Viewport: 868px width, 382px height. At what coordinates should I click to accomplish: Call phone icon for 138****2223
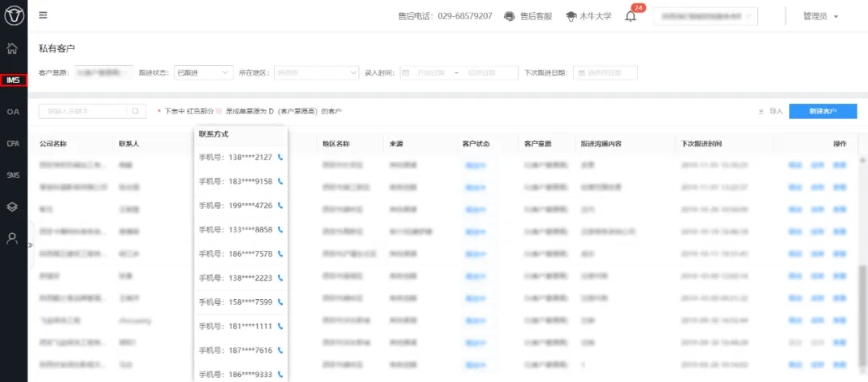[x=280, y=278]
